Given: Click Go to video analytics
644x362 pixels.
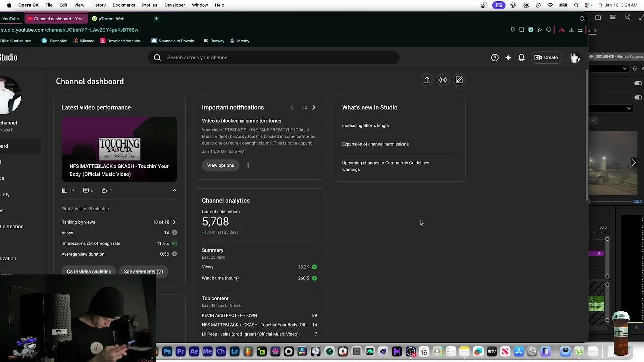Looking at the screenshot, I should (89, 271).
